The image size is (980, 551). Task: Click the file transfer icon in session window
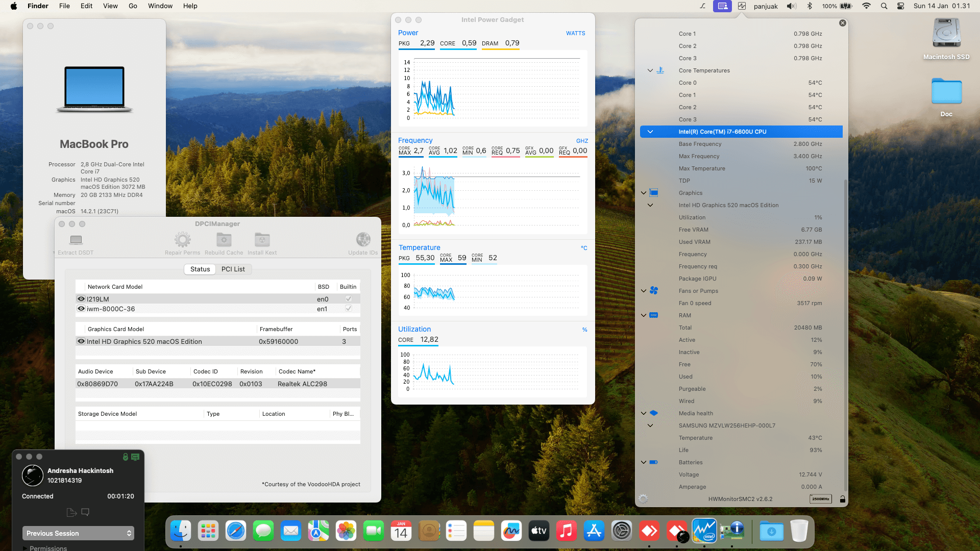pos(71,512)
